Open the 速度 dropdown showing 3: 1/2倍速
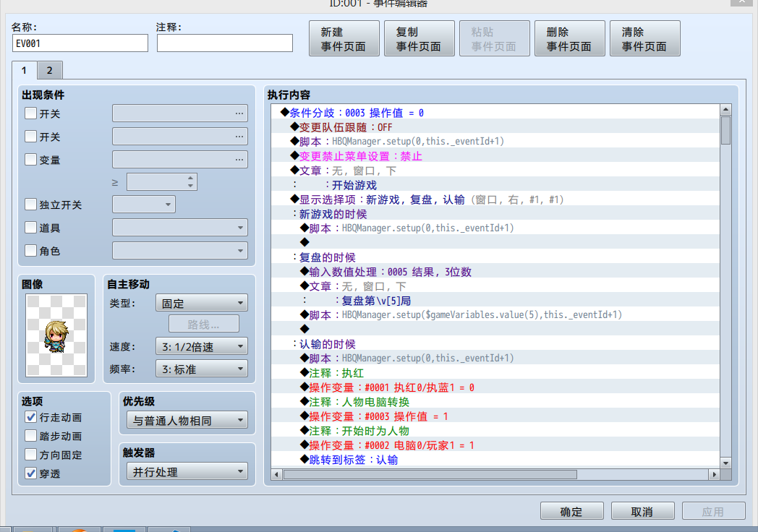Viewport: 758px width, 532px height. point(202,346)
